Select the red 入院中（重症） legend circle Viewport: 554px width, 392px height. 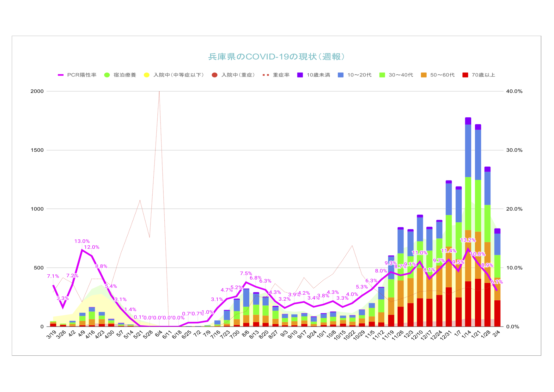pyautogui.click(x=215, y=75)
